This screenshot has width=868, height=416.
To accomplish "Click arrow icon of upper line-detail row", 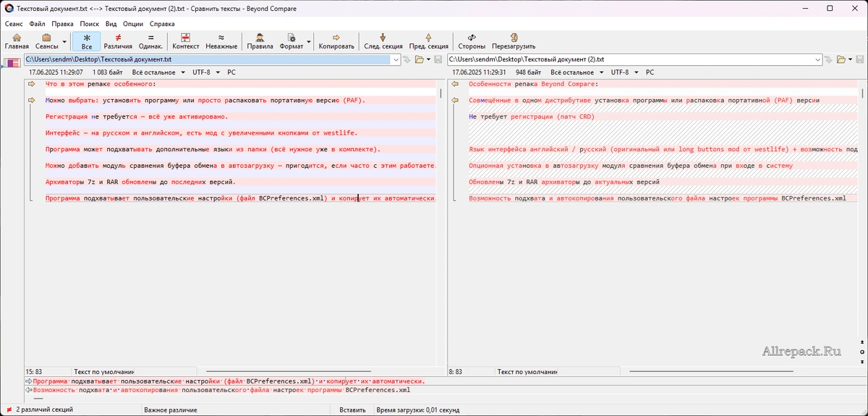I will tap(28, 381).
